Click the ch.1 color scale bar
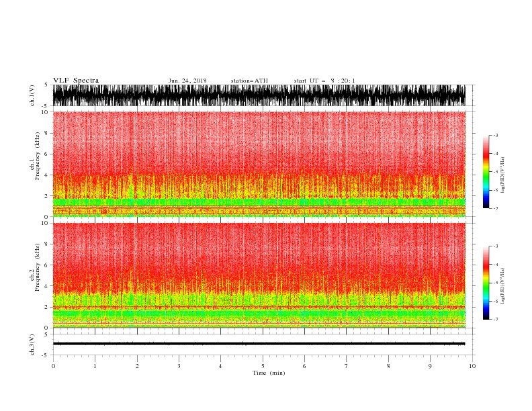Viewport: 532px width, 411px height. pyautogui.click(x=486, y=172)
